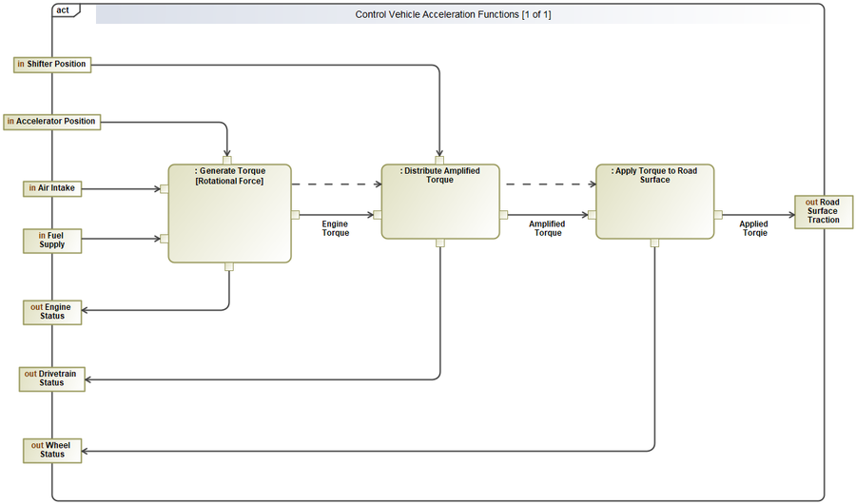856x504 pixels.
Task: Click the Engine Torque flow label
Action: (x=335, y=228)
